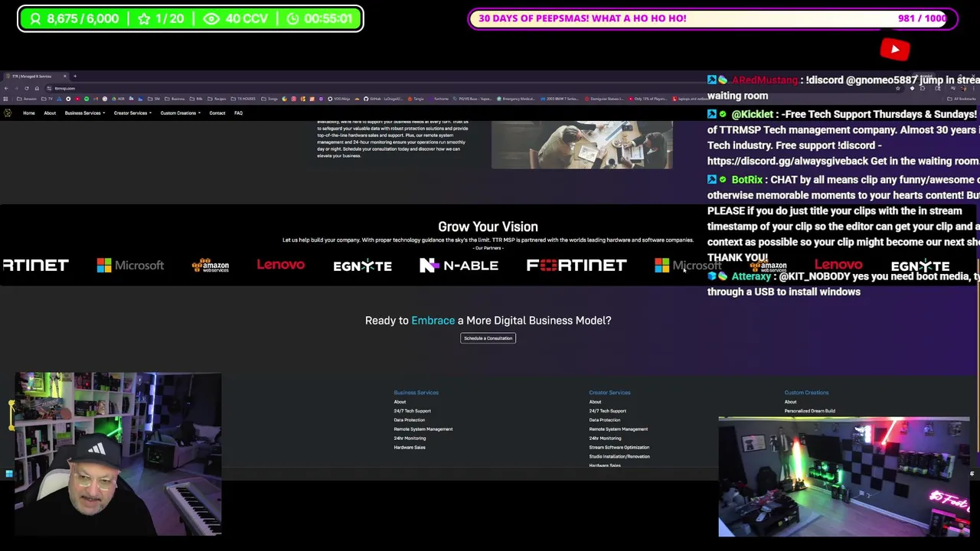Open Remote System Management under Business Services
Screen dimensions: 980x551
point(423,429)
